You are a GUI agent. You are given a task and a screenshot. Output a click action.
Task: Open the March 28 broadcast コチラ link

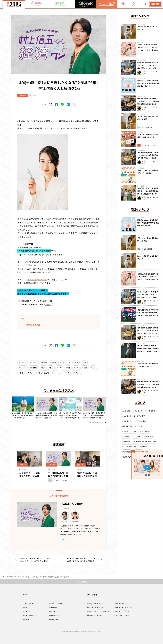click(x=48, y=305)
